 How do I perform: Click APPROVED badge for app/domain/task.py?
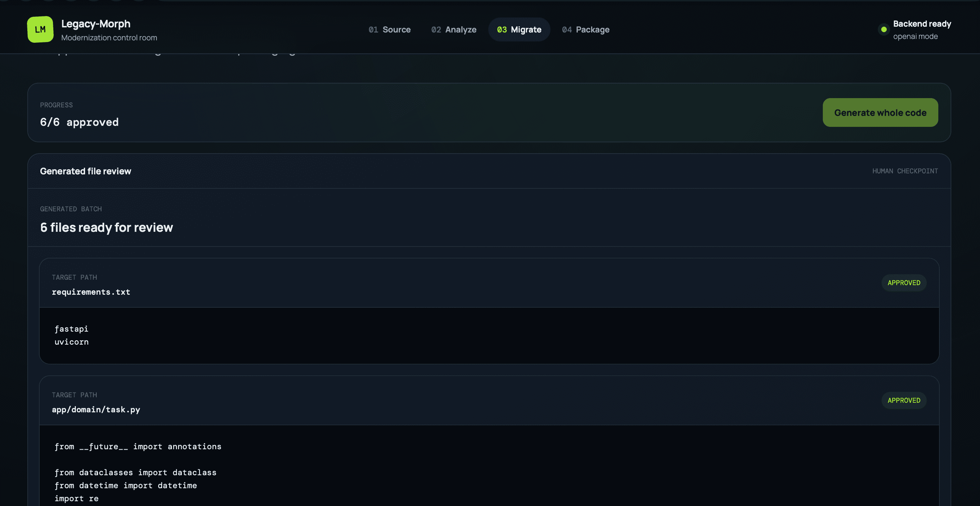click(x=904, y=400)
